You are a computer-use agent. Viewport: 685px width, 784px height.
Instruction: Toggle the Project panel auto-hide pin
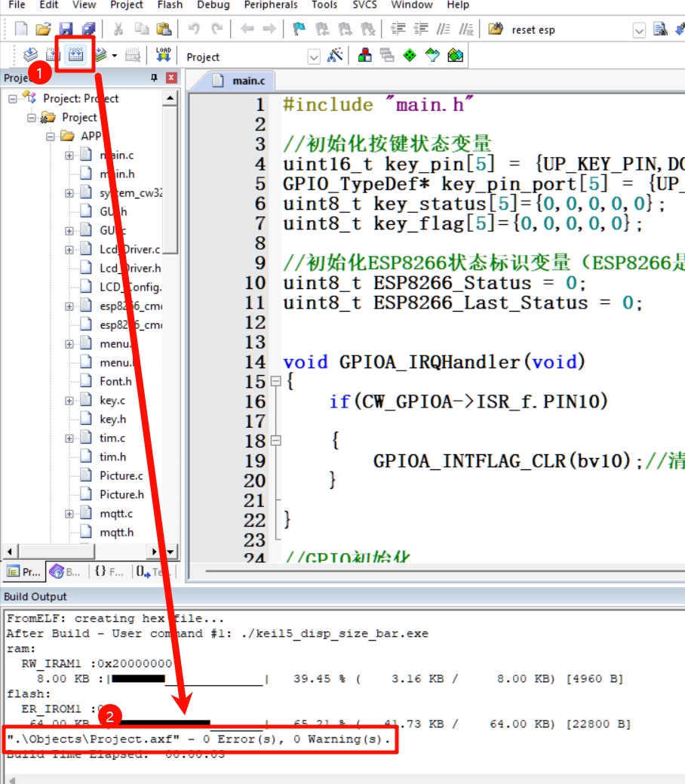pos(154,78)
